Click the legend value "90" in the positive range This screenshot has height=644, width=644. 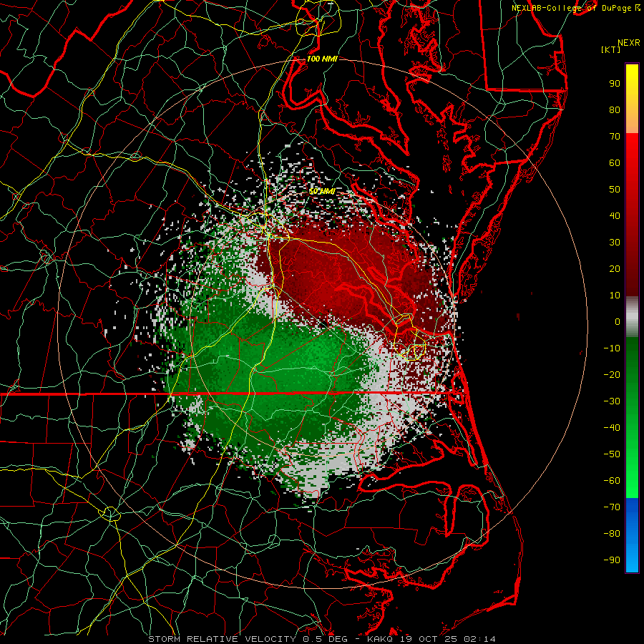[615, 84]
